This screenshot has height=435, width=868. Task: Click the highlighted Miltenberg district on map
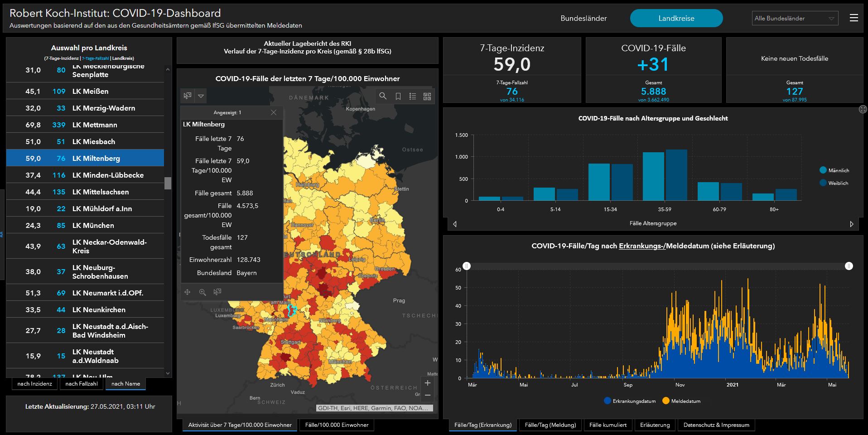coord(292,310)
